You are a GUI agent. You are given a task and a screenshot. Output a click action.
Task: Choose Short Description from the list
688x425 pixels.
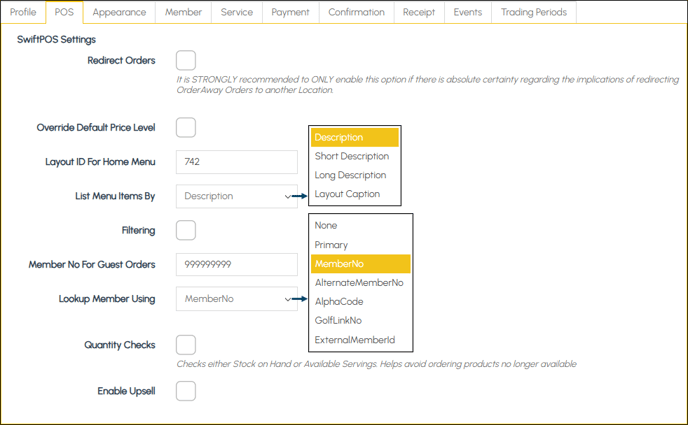tap(352, 156)
